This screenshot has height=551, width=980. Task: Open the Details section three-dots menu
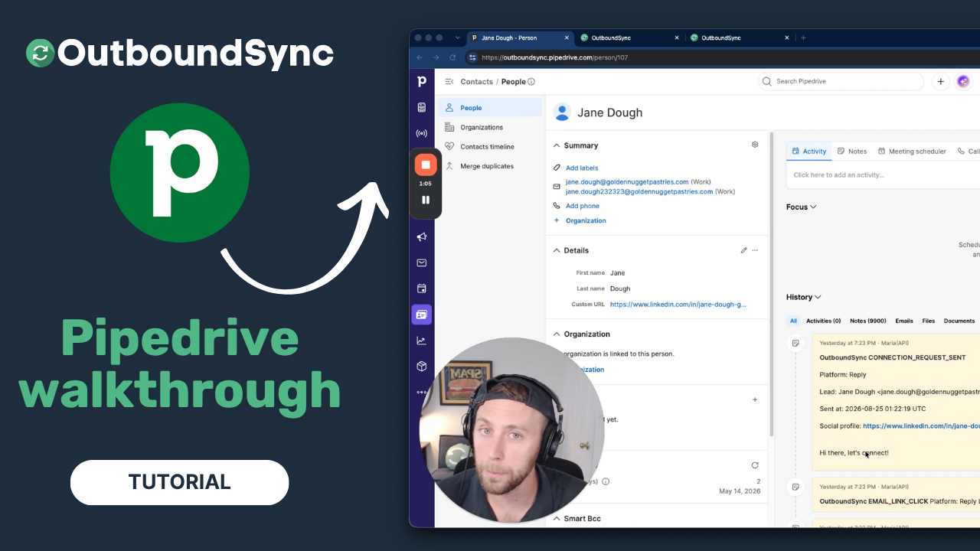coord(755,250)
